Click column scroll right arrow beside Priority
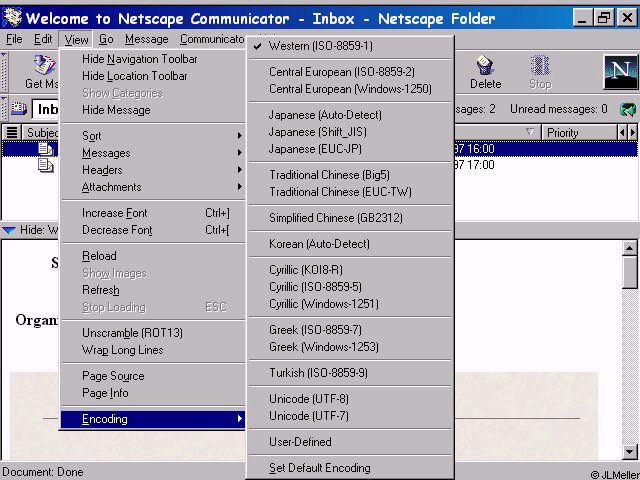640x480 pixels. 633,132
